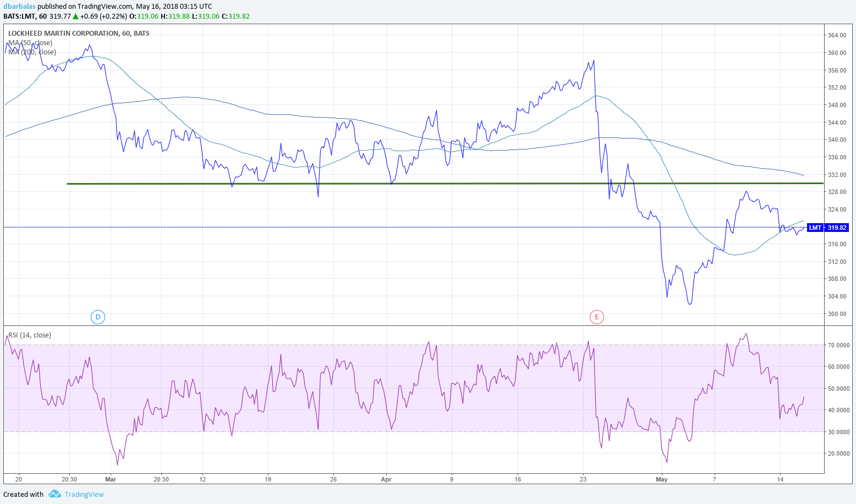
Task: Expand the LOCKHEED MARTIN CORPORATION legend entry
Action: [x=79, y=33]
